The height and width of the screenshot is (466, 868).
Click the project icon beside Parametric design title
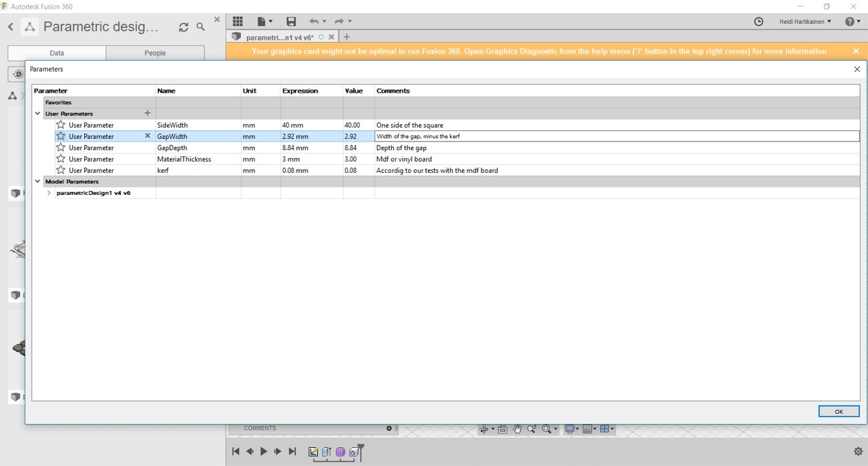pyautogui.click(x=29, y=27)
